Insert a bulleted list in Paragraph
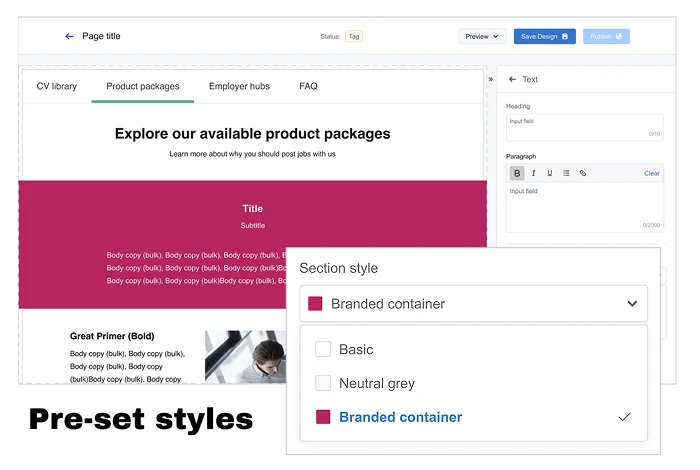 [x=566, y=173]
